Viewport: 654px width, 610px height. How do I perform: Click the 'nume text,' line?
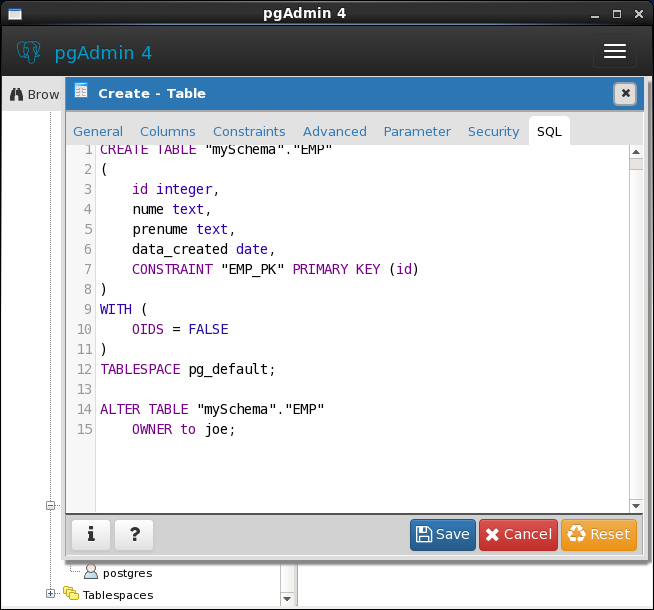tap(172, 209)
